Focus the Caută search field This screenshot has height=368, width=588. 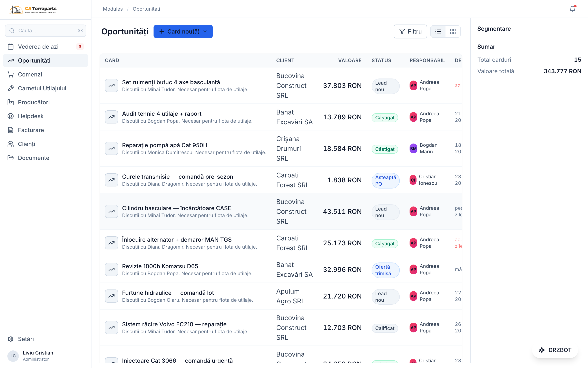[46, 31]
